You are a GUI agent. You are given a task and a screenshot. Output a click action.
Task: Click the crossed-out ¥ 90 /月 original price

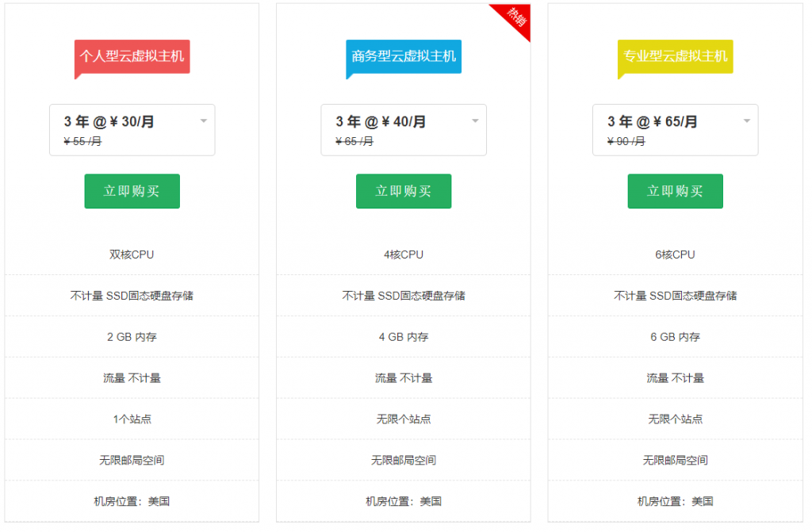[x=626, y=141]
